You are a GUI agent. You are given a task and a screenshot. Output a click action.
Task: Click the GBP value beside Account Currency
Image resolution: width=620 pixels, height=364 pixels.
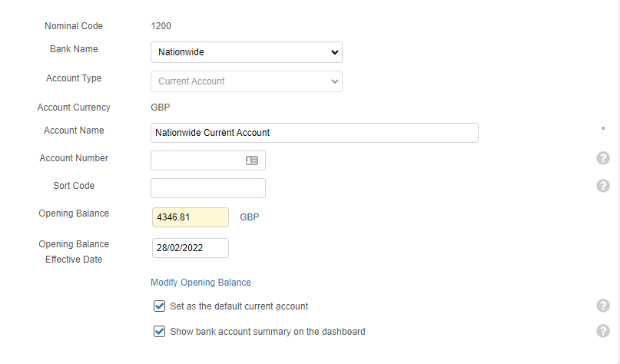(x=161, y=108)
